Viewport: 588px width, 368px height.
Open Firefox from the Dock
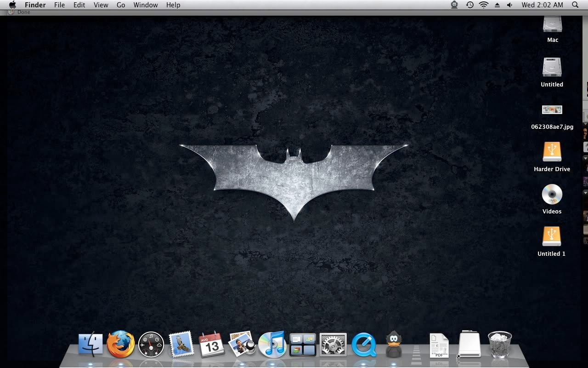point(121,344)
